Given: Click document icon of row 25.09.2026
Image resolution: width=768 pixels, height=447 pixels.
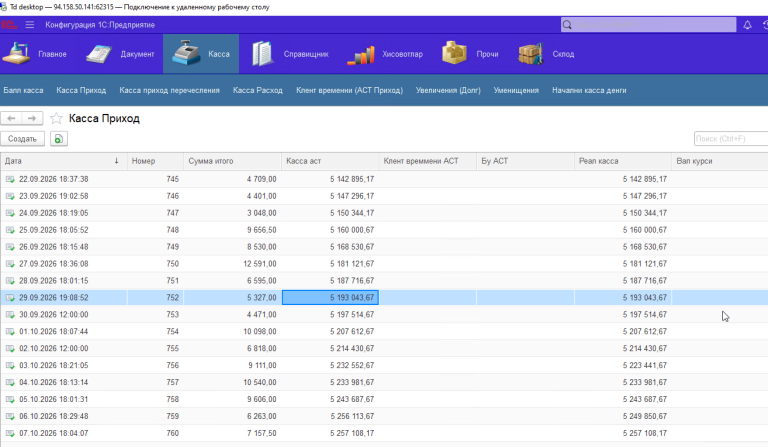Looking at the screenshot, I should (10, 230).
